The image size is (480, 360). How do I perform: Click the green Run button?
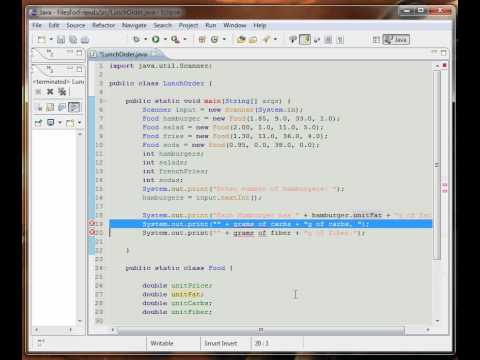[x=156, y=40]
